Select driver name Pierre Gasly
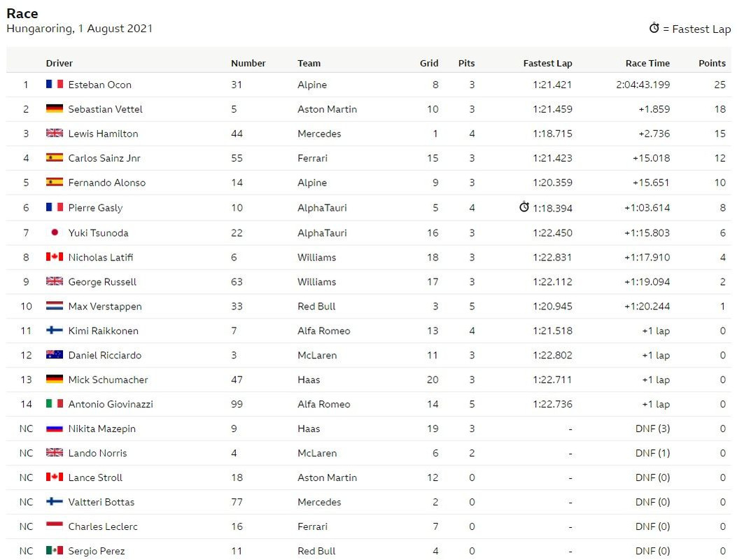This screenshot has height=560, width=737. click(95, 208)
